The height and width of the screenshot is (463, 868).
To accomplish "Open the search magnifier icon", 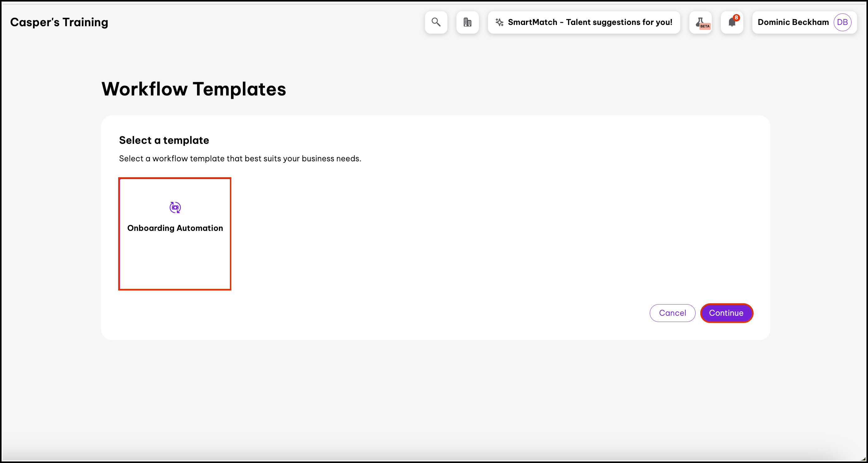I will click(436, 22).
